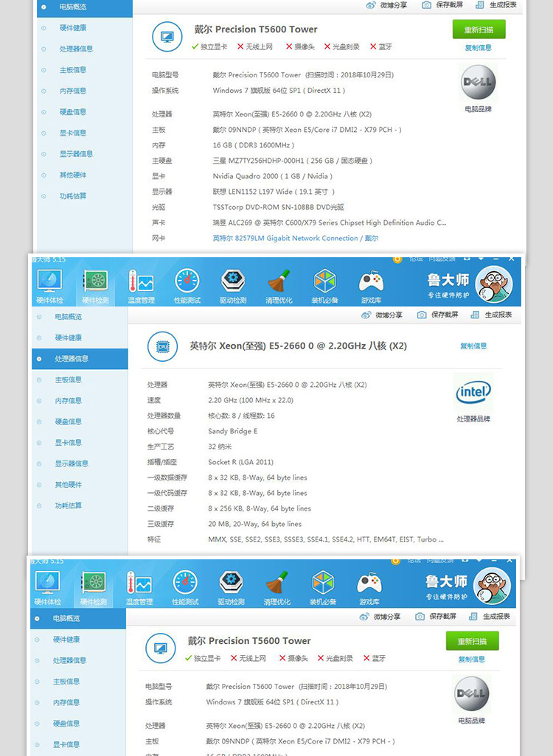Image resolution: width=553 pixels, height=756 pixels.
Task: Click 保存截屏 in the middle window
Action: (x=438, y=315)
